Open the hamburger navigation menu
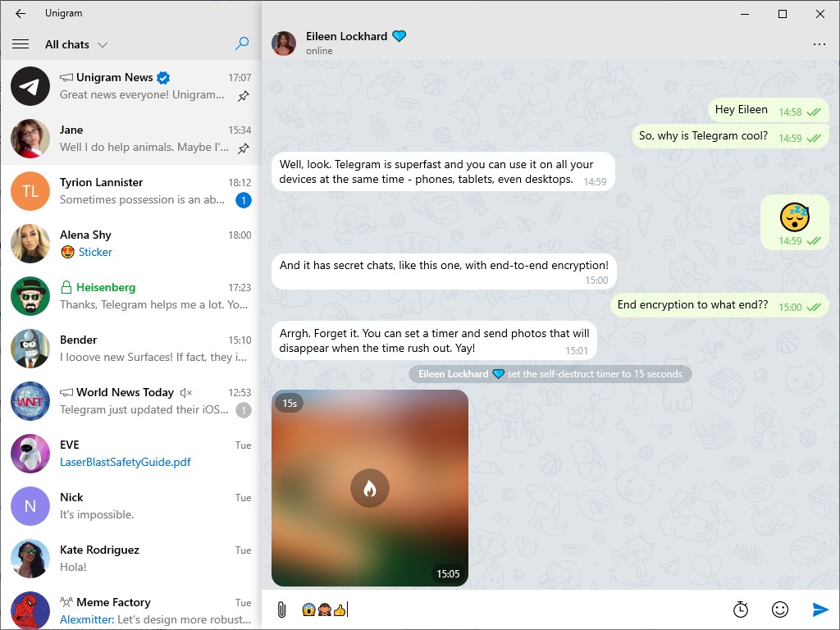 coord(21,44)
